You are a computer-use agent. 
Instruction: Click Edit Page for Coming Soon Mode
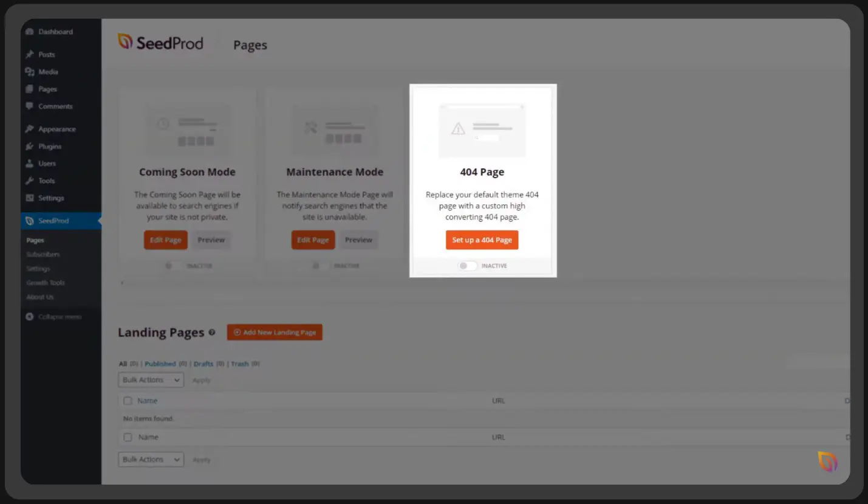coord(165,240)
